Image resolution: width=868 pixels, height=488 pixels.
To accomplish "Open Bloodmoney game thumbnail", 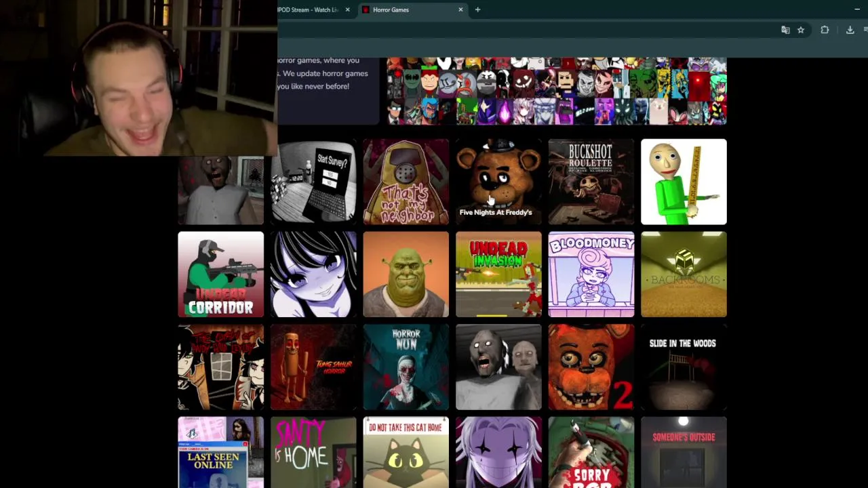I will pos(591,274).
